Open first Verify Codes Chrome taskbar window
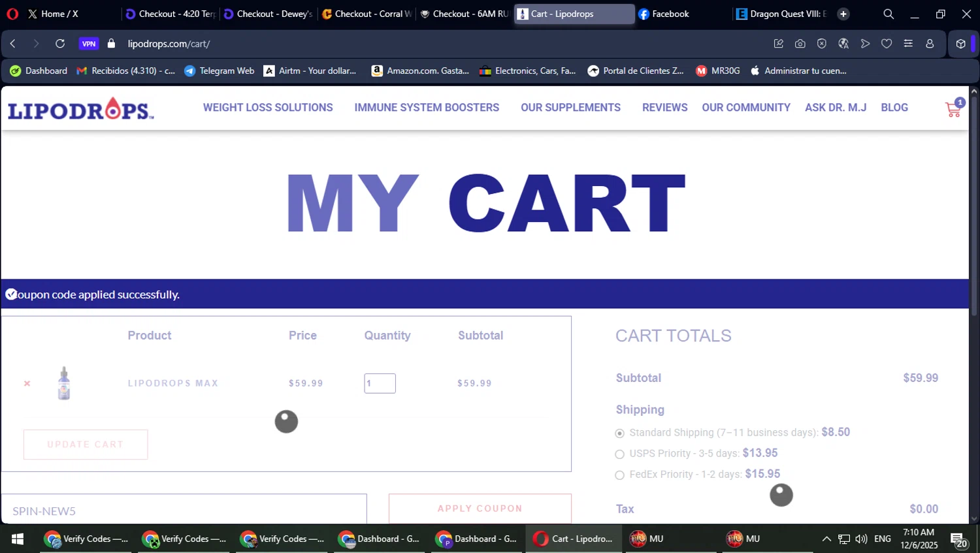 86,539
